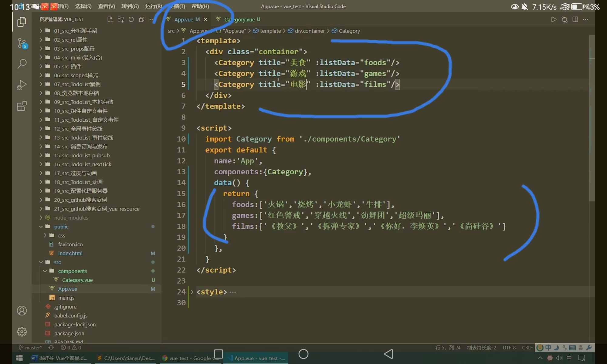Open the Search view icon

click(x=22, y=64)
